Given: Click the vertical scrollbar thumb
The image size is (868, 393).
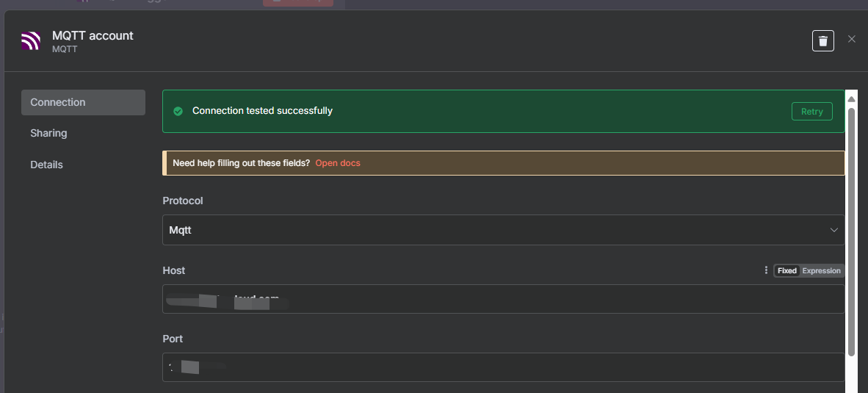Looking at the screenshot, I should point(851,231).
